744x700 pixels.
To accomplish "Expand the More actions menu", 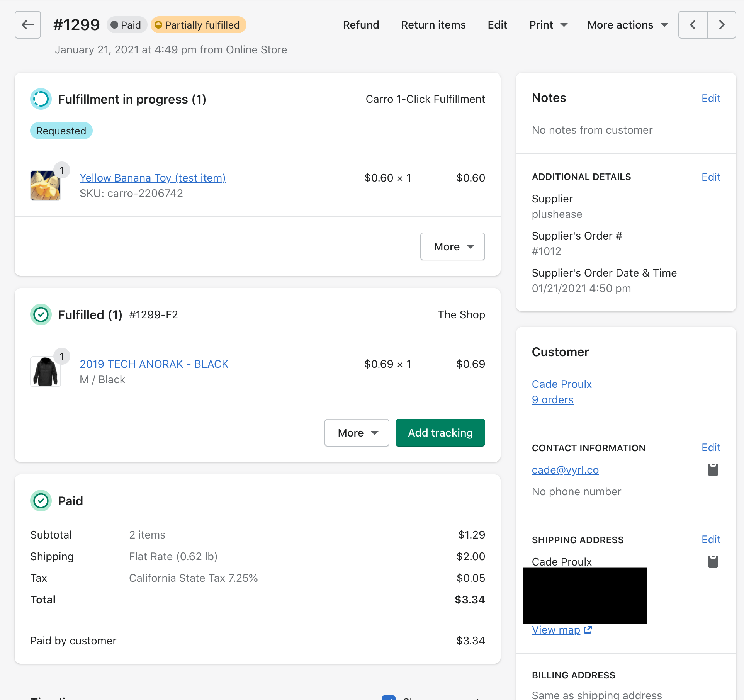I will point(627,25).
